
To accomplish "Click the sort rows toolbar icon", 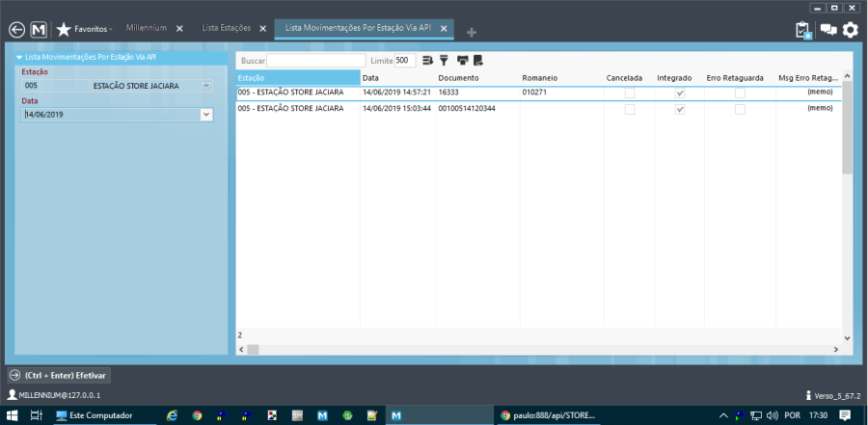I will pos(427,61).
